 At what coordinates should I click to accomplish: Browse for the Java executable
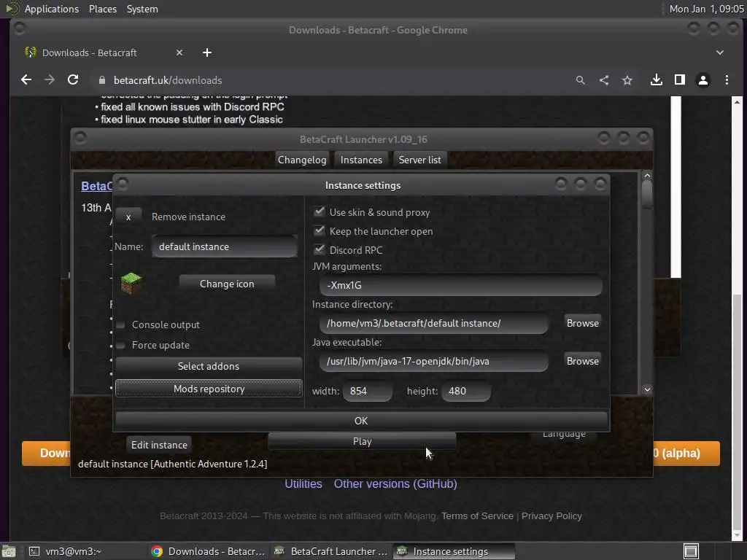tap(582, 361)
